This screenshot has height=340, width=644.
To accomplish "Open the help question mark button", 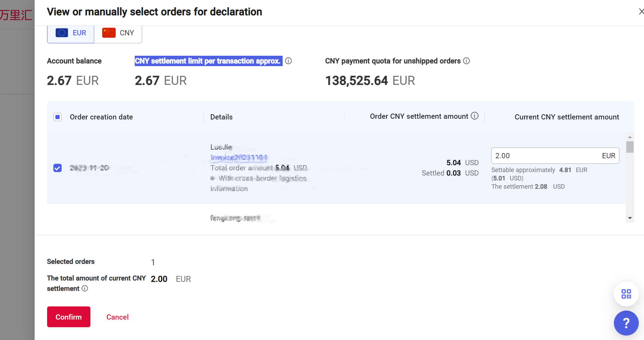I will point(626,323).
